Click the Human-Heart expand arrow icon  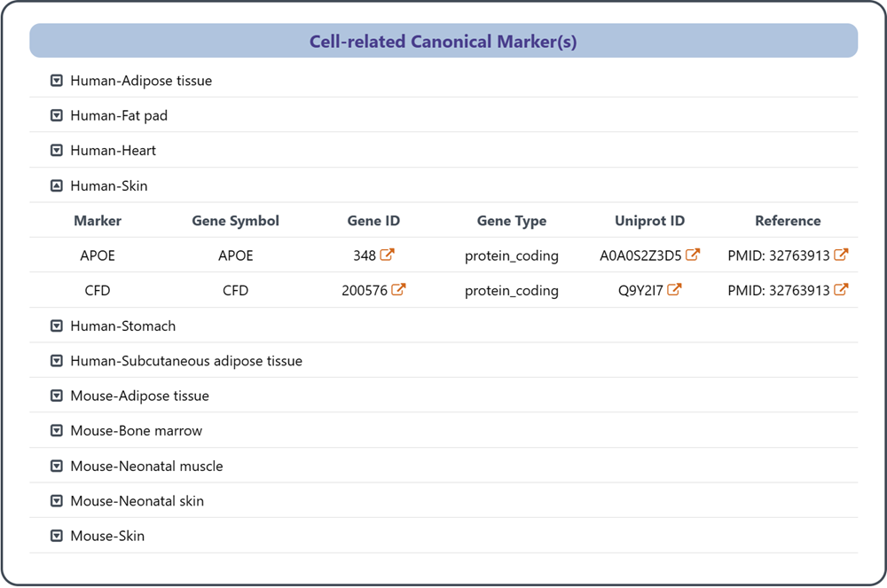point(57,151)
